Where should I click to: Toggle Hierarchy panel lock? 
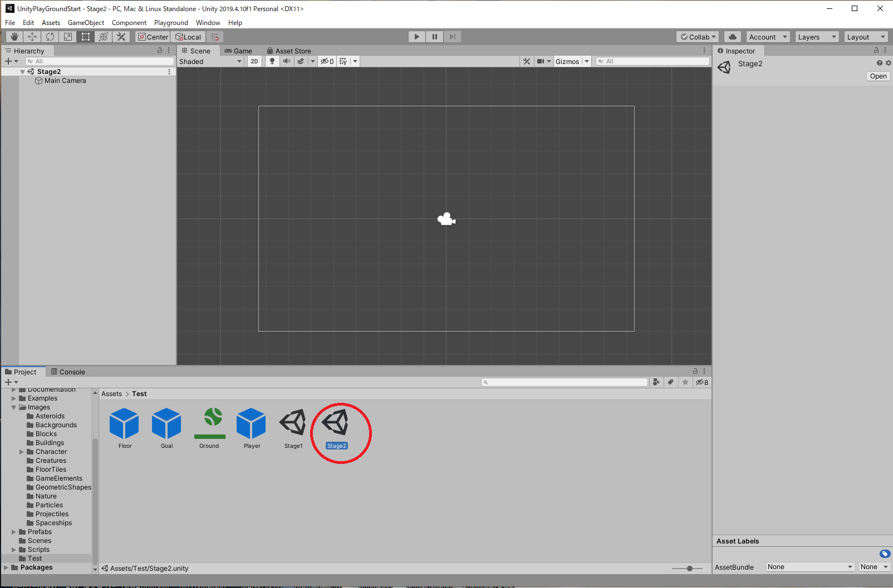tap(160, 50)
